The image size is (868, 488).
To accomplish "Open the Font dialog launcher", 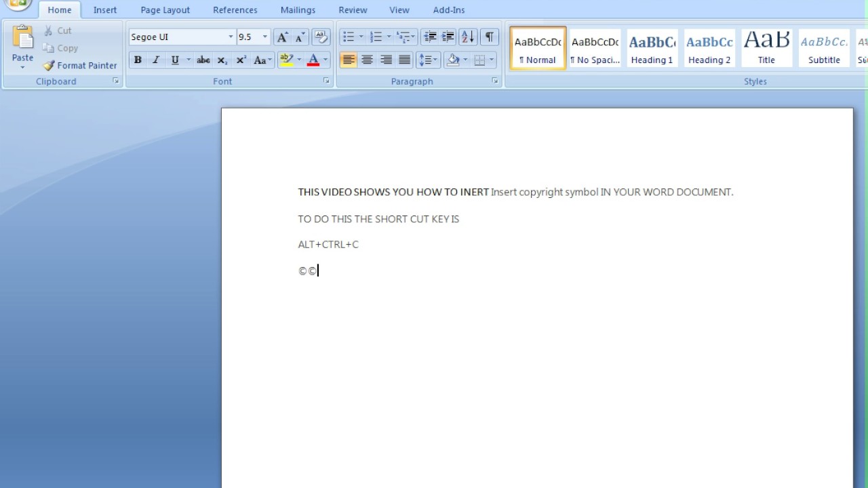I will pyautogui.click(x=326, y=81).
